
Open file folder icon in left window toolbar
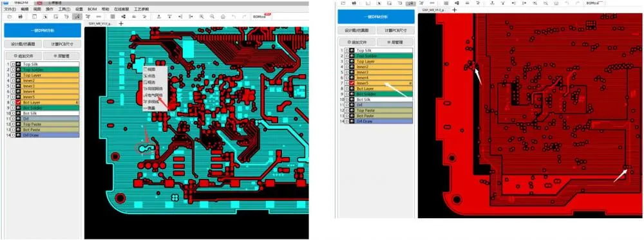(9, 17)
